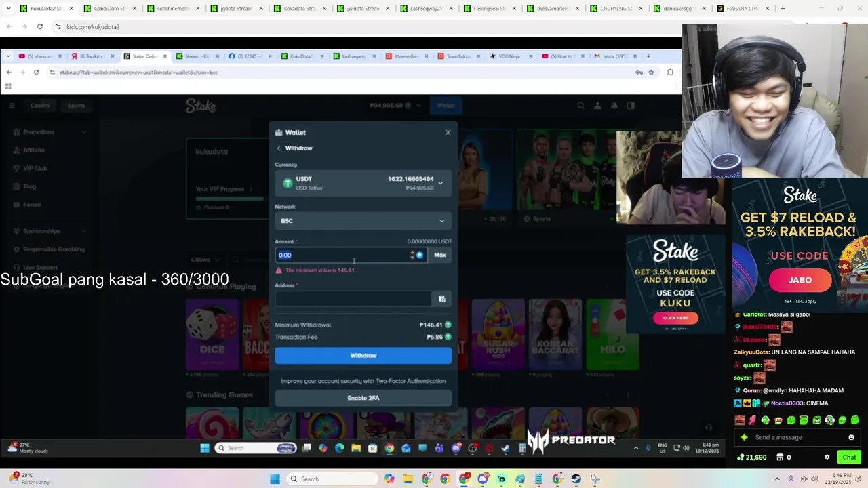Click the blue Withdraw button

click(363, 355)
